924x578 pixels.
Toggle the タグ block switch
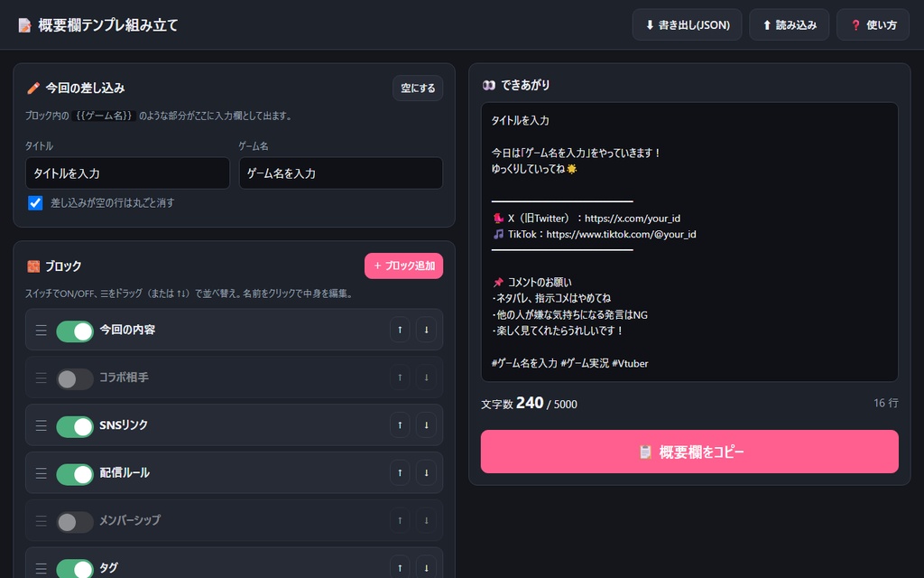pos(75,569)
